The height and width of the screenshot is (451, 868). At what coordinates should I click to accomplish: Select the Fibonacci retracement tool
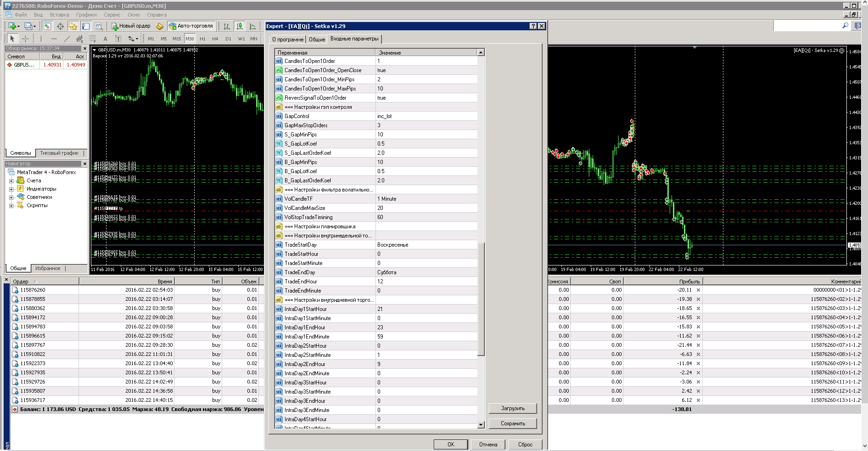[x=92, y=39]
